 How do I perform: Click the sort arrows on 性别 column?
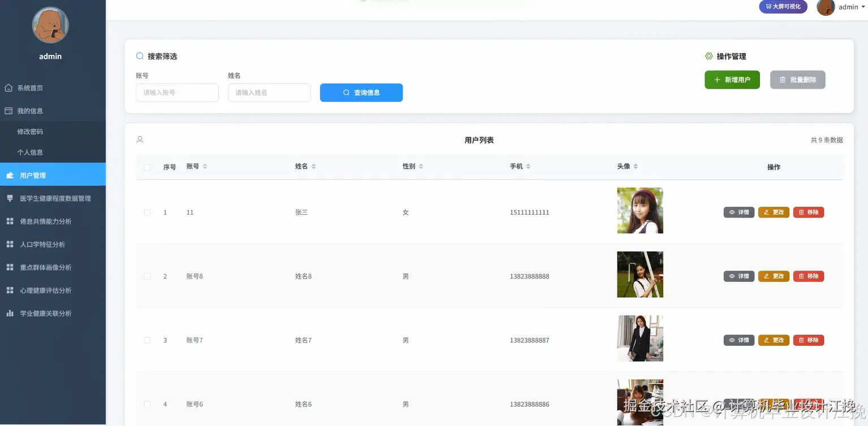pyautogui.click(x=421, y=167)
